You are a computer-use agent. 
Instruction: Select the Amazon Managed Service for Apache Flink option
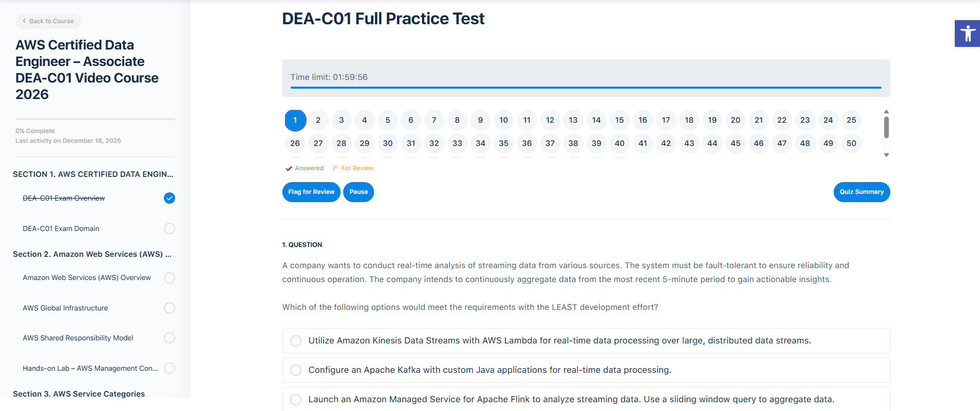[x=295, y=399]
